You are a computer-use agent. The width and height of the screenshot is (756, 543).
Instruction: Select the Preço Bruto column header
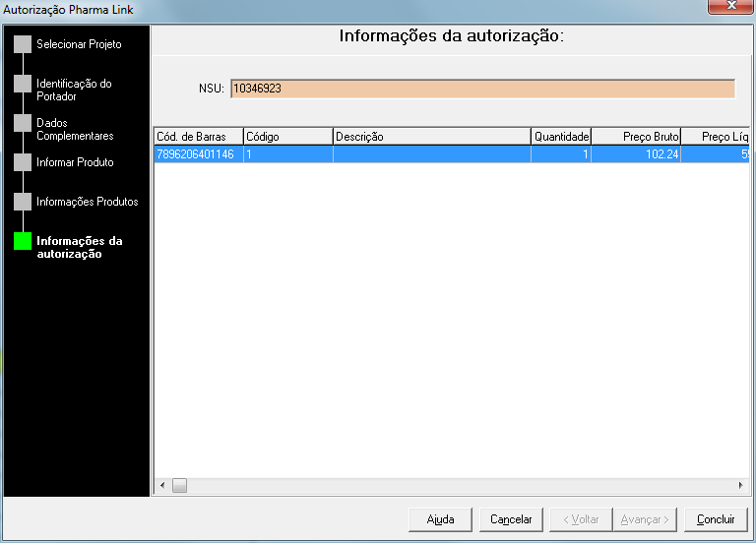[x=636, y=137]
